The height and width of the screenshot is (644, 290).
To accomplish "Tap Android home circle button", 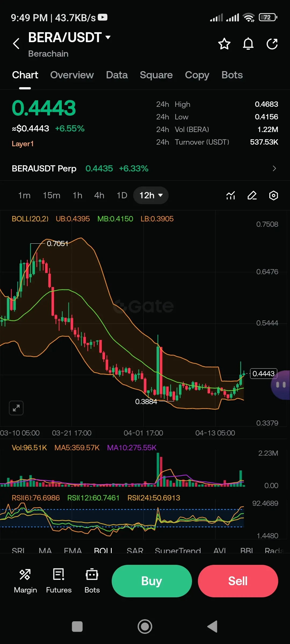I will pos(145,627).
